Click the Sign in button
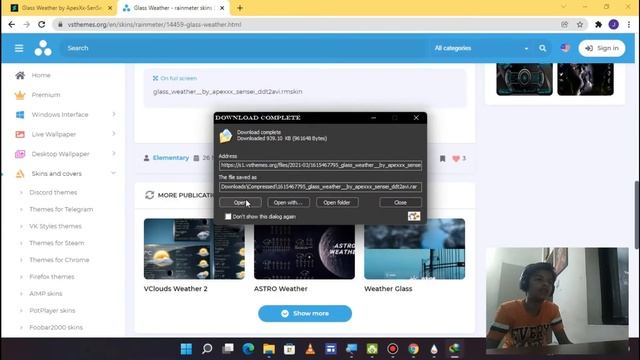640x360 pixels. [602, 48]
